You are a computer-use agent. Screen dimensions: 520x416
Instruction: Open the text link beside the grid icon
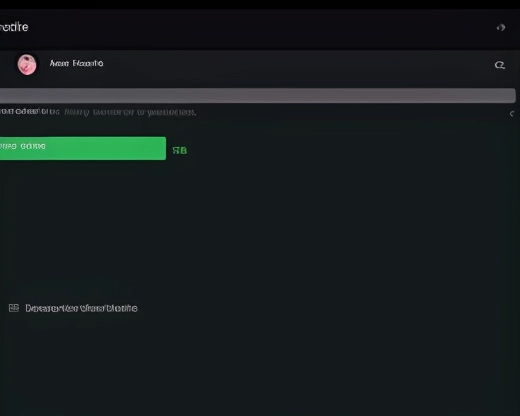[x=81, y=308]
